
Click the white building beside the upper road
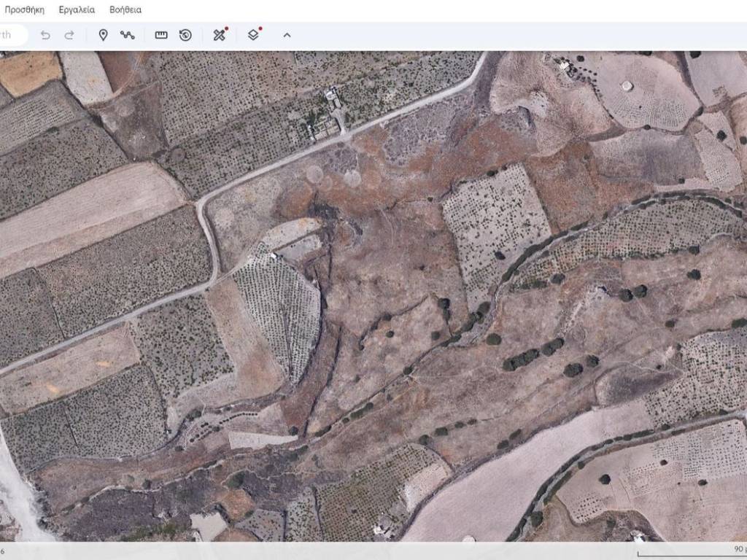(x=332, y=95)
